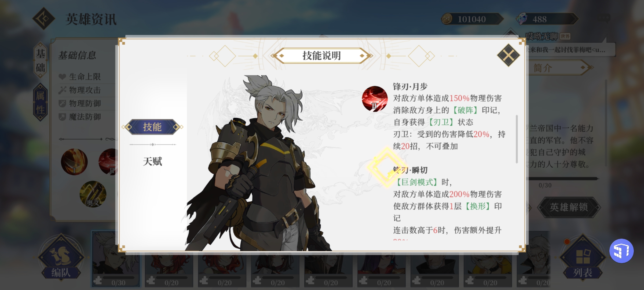Close the 技能说明 dialog with X icon

coord(508,56)
